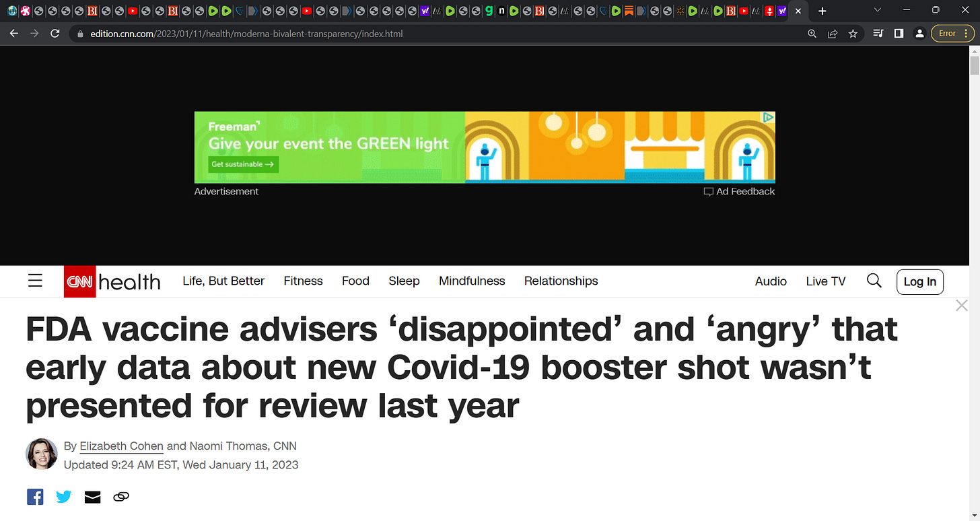The image size is (980, 521).
Task: Click the 'Advertisement' label under the banner
Action: (x=226, y=191)
